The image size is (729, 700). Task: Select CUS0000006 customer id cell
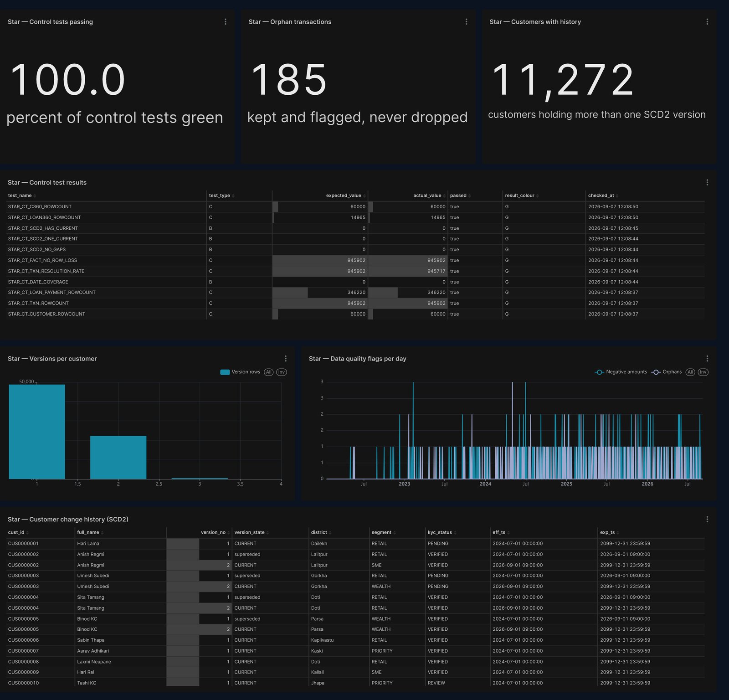point(41,640)
